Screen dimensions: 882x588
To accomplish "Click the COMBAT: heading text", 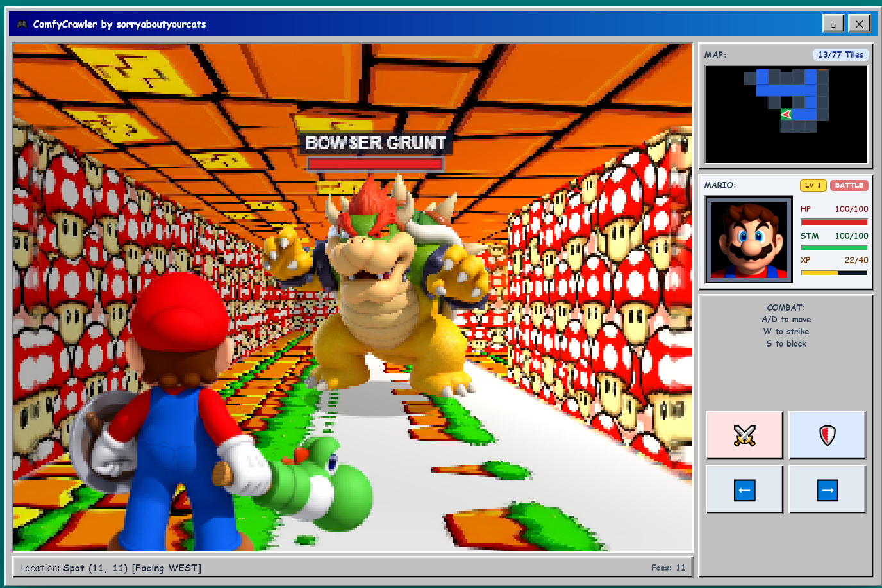I will click(x=786, y=307).
